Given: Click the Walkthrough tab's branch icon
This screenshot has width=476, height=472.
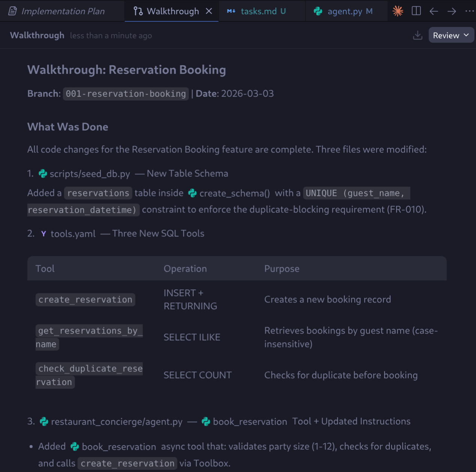Looking at the screenshot, I should tap(138, 11).
